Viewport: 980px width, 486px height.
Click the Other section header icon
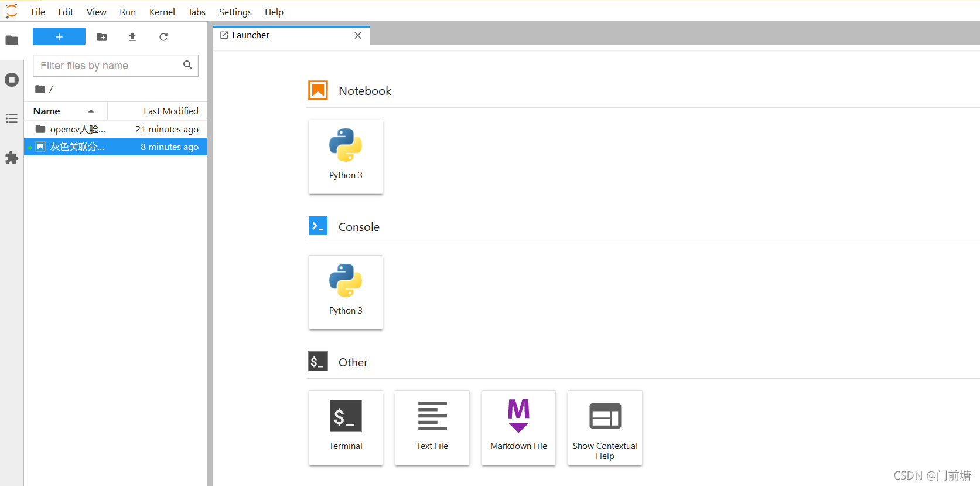(318, 361)
